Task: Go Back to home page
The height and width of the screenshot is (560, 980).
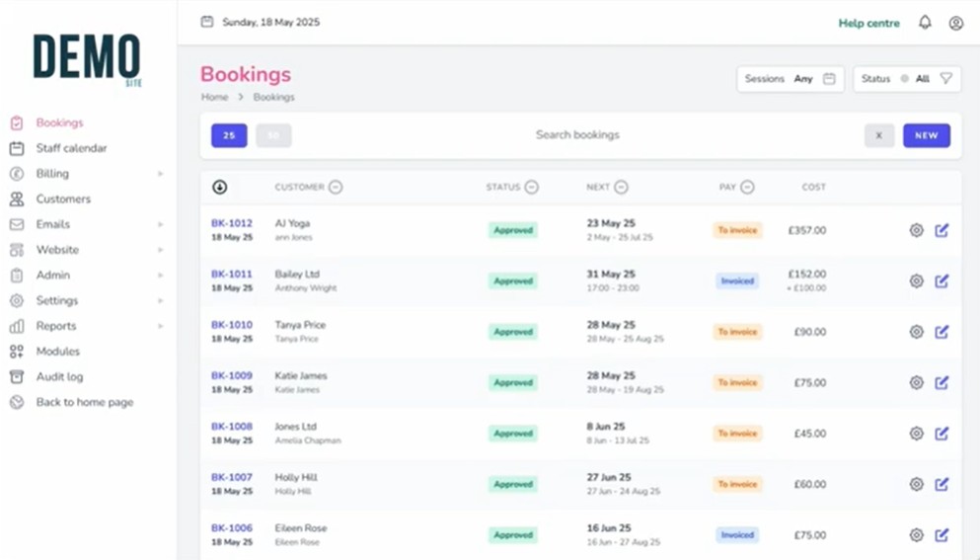Action: click(x=84, y=402)
